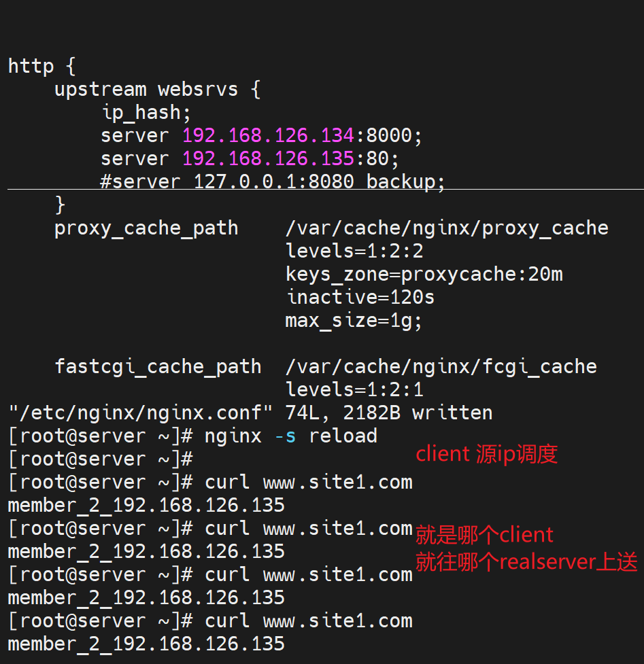Click the inactive=120s parameter

click(360, 298)
